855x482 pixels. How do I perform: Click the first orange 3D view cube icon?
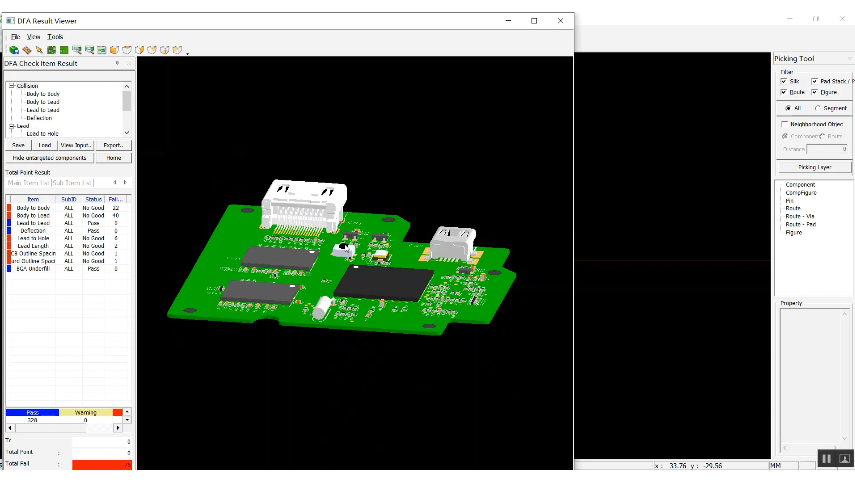tap(114, 50)
